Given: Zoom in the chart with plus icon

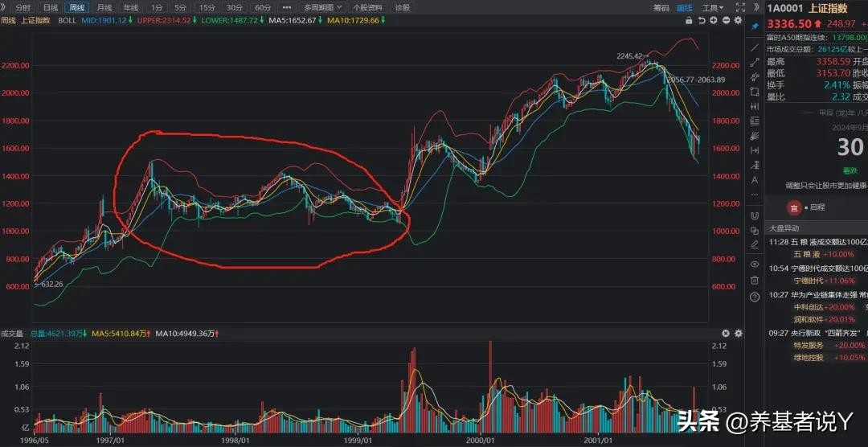Looking at the screenshot, I should [x=714, y=20].
